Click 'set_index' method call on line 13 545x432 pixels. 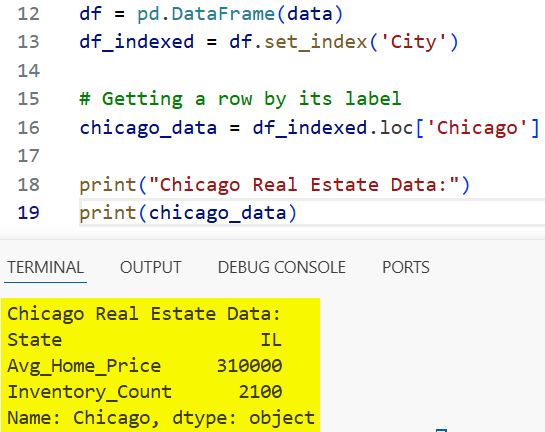click(x=316, y=42)
